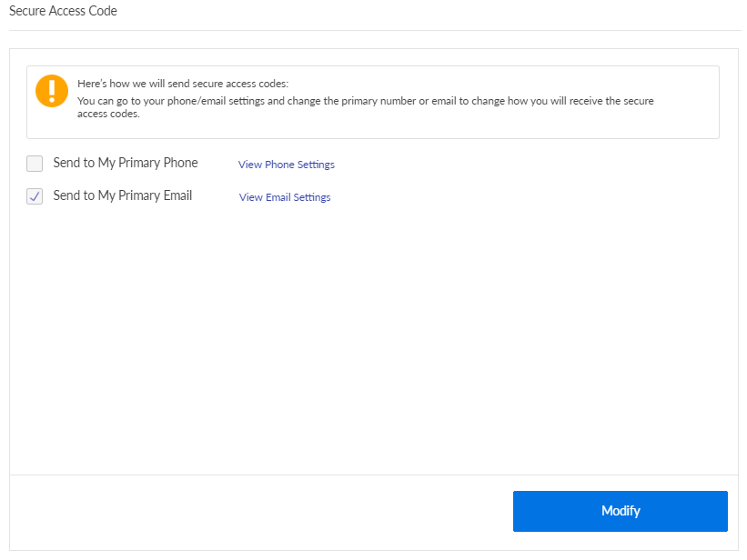
Task: Enable the Send to My Primary Phone checkbox
Action: [x=35, y=164]
